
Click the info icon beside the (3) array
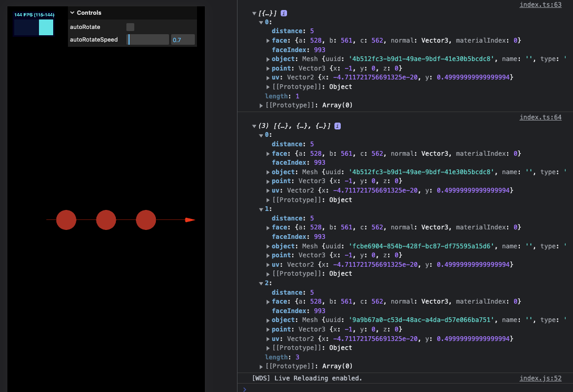click(x=337, y=126)
